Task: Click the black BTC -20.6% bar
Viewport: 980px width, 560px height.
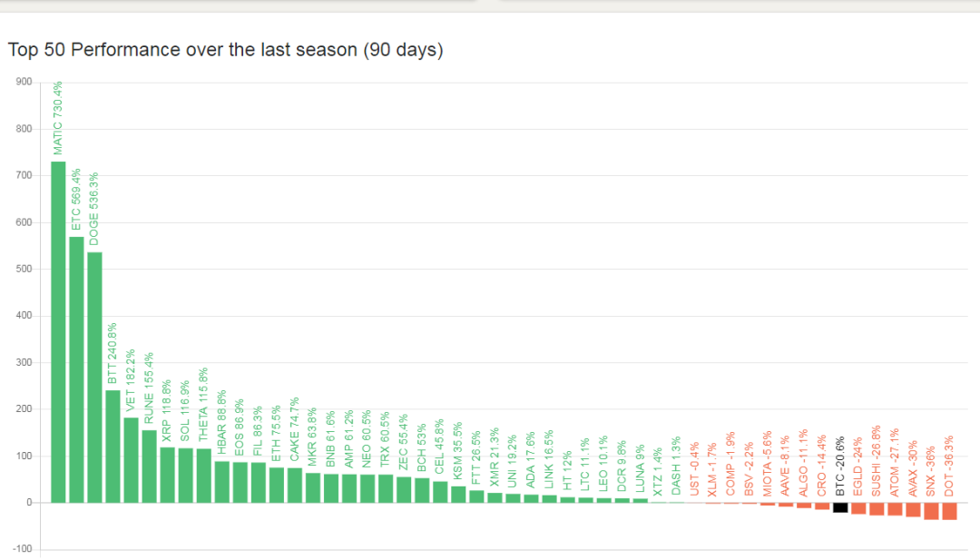Action: coord(840,507)
